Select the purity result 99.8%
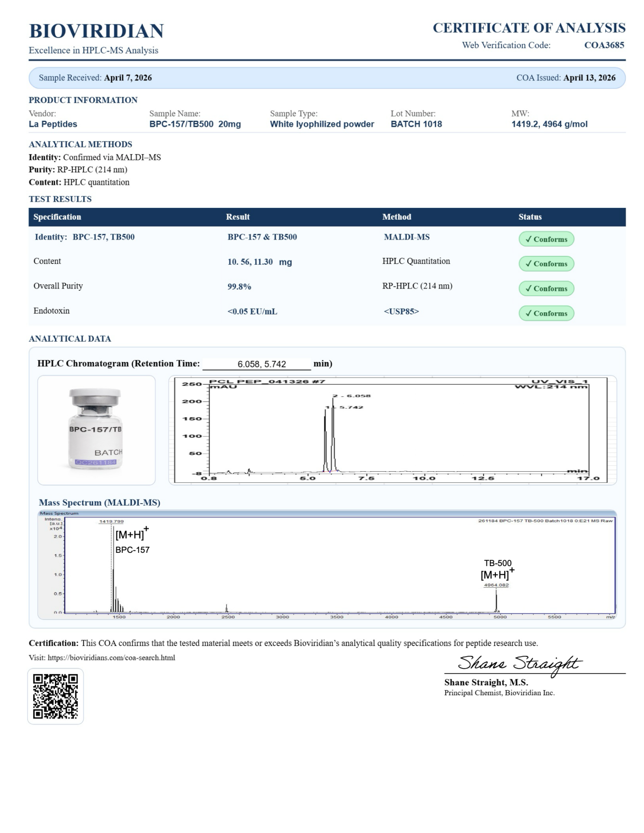 (x=239, y=287)
